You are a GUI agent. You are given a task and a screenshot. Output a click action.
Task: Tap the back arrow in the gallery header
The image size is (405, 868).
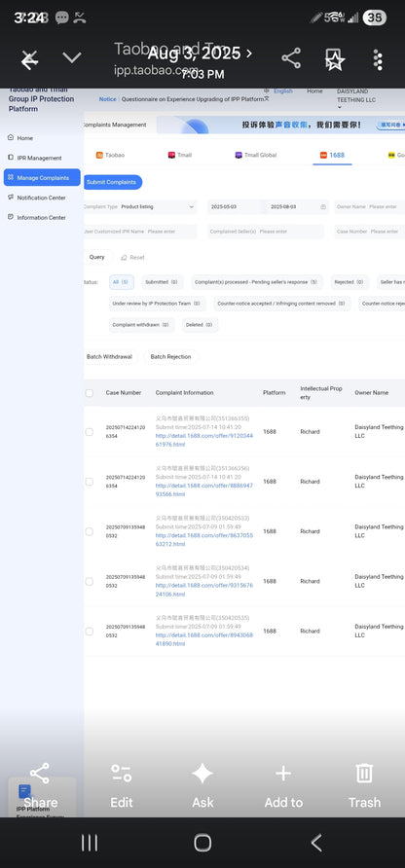(x=29, y=58)
